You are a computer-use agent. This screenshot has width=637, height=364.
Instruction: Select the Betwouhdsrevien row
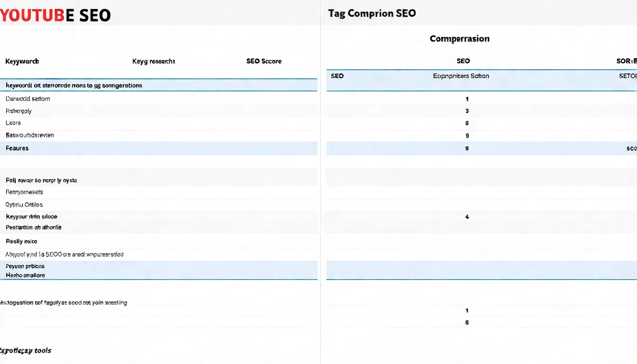29,135
